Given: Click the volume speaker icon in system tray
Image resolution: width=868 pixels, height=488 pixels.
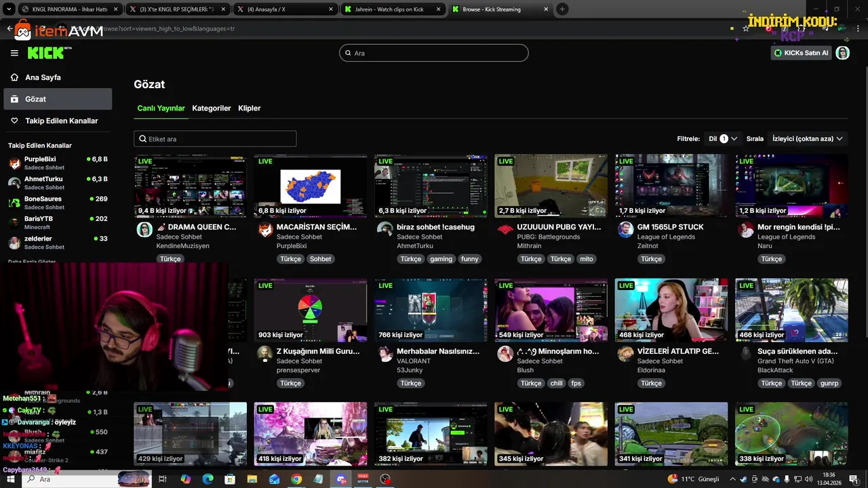Looking at the screenshot, I should pos(808,479).
